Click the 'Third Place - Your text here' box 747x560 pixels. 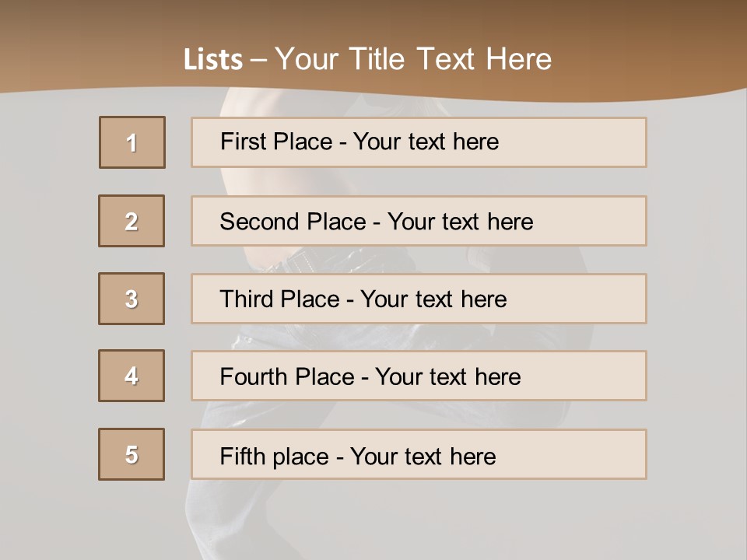(x=419, y=299)
